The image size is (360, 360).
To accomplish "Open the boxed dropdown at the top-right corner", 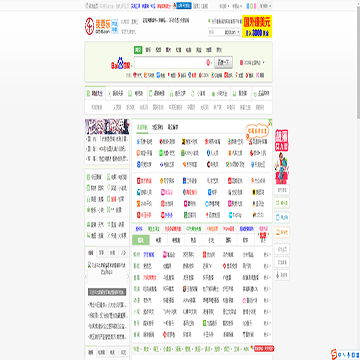I will coord(265,6).
